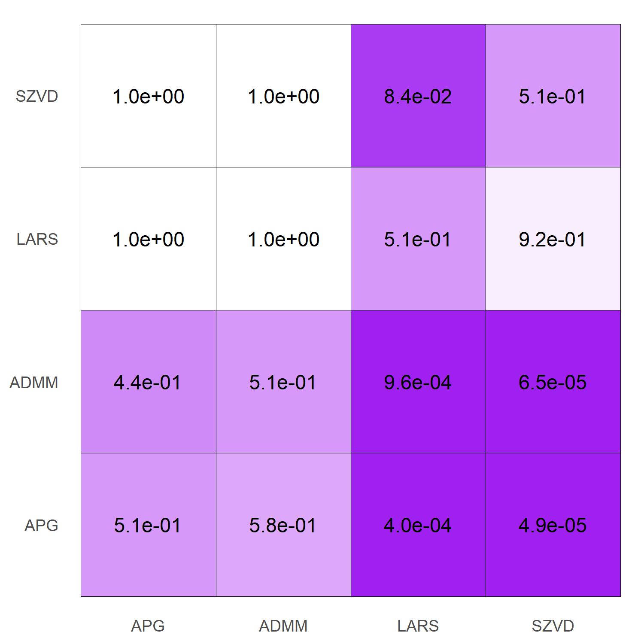Click the SZVD row label on the y-axis
Viewport: 644px width, 644px height.
coord(37,96)
